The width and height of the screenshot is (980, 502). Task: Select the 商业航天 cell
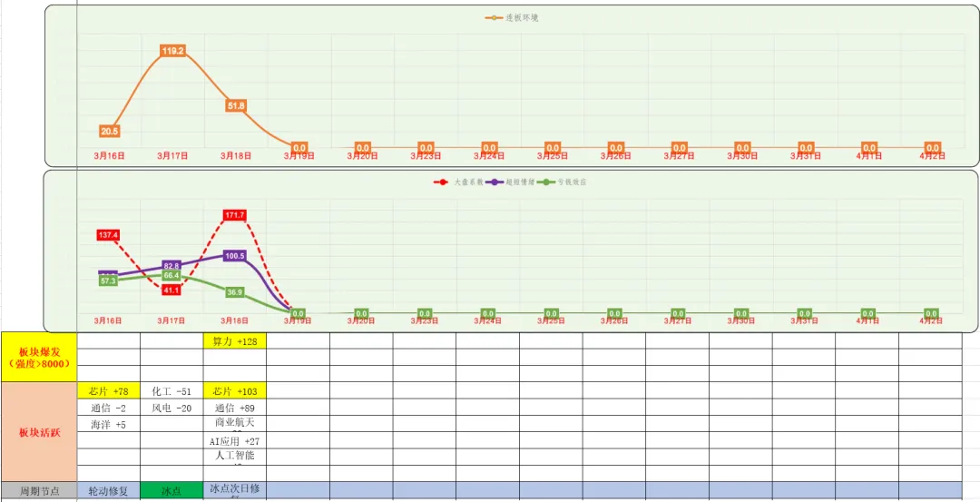click(x=235, y=424)
